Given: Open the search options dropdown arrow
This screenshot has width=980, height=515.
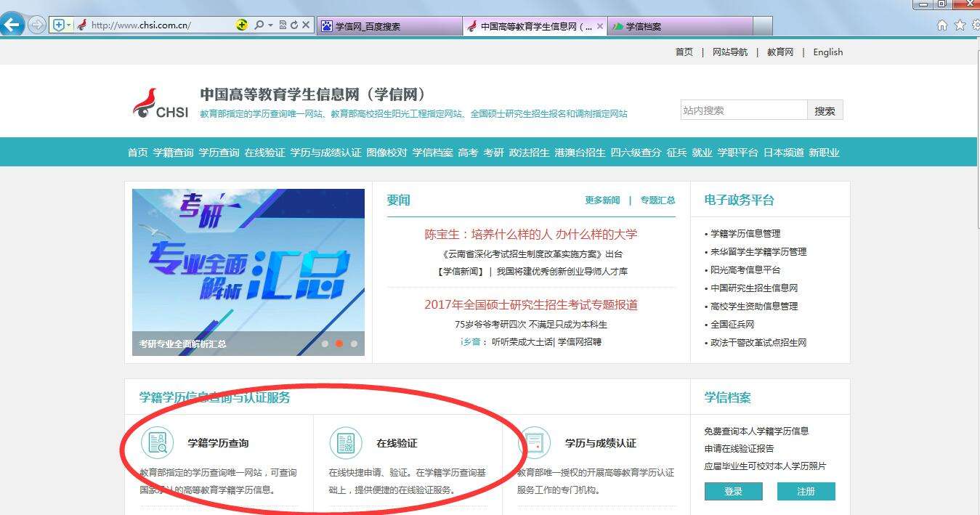Looking at the screenshot, I should pos(270,24).
